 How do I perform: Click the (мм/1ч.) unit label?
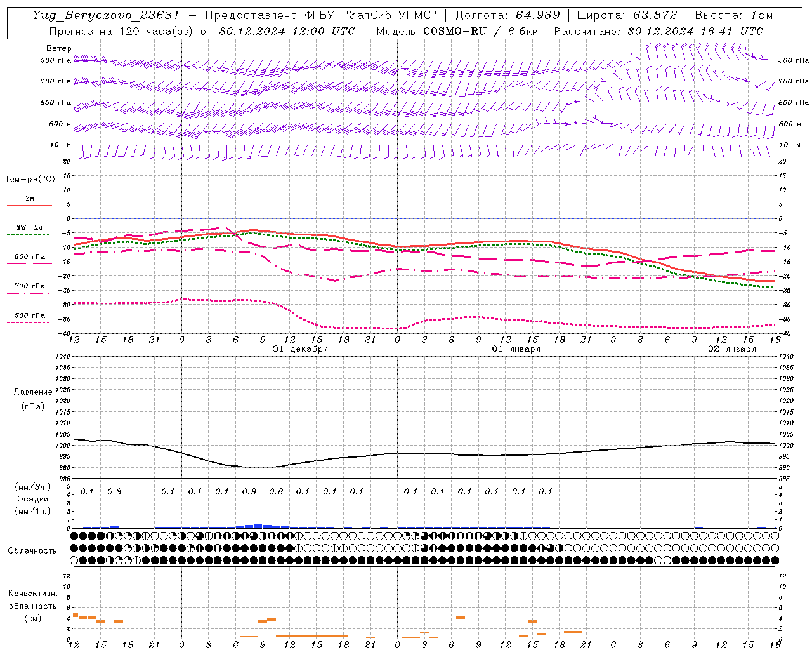(32, 511)
